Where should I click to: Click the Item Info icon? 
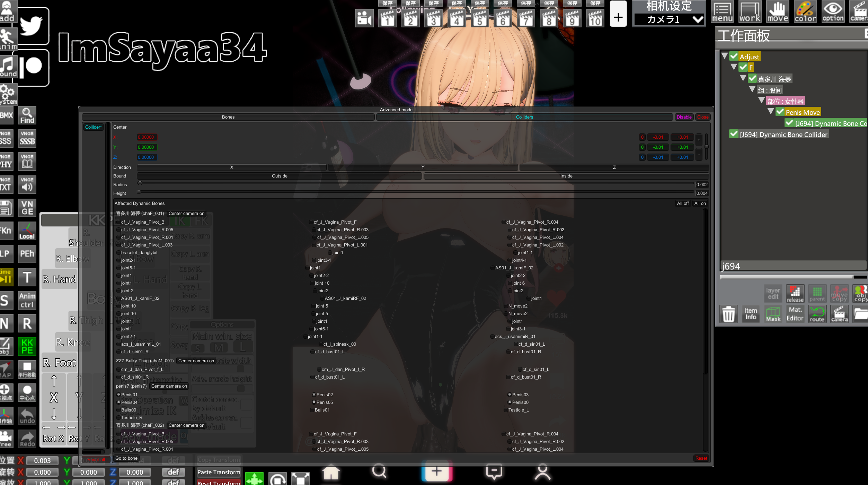(751, 314)
